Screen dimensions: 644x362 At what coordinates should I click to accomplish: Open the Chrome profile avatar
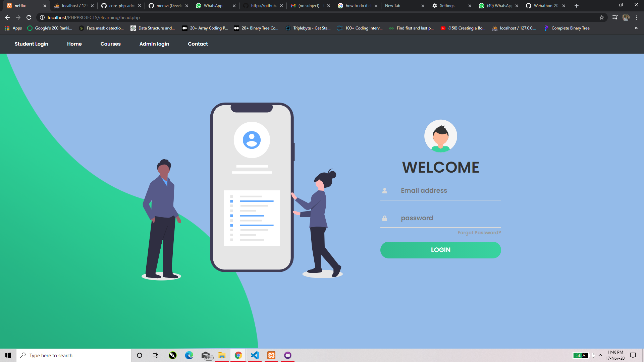pos(626,17)
